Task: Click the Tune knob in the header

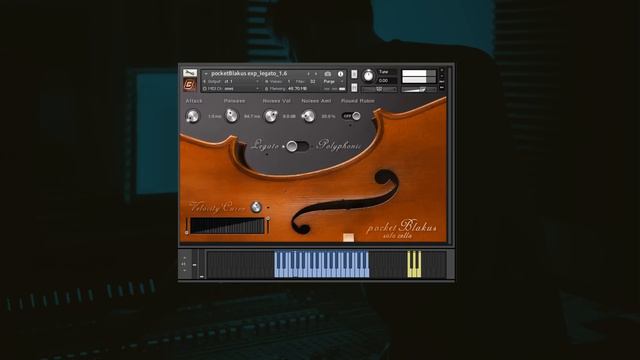Action: point(368,76)
